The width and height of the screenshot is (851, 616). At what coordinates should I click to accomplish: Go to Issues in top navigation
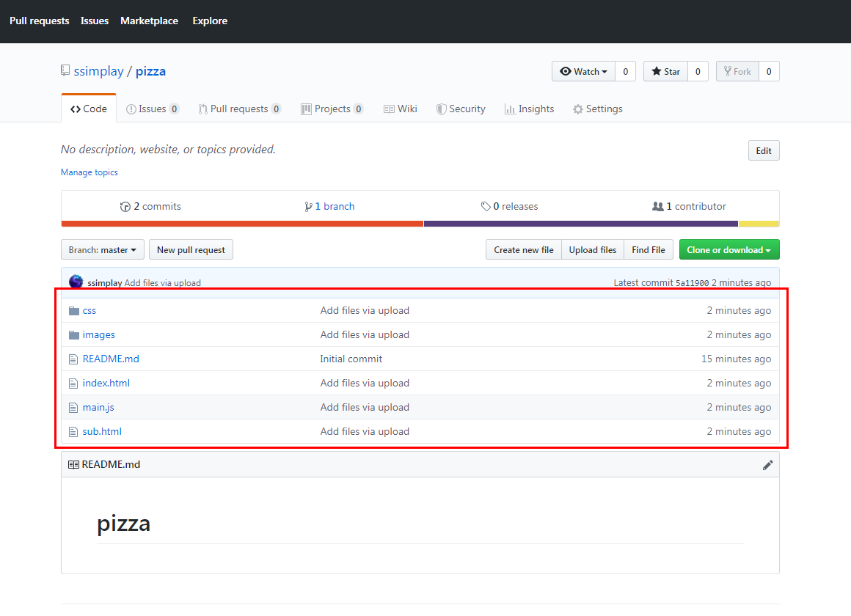(95, 21)
